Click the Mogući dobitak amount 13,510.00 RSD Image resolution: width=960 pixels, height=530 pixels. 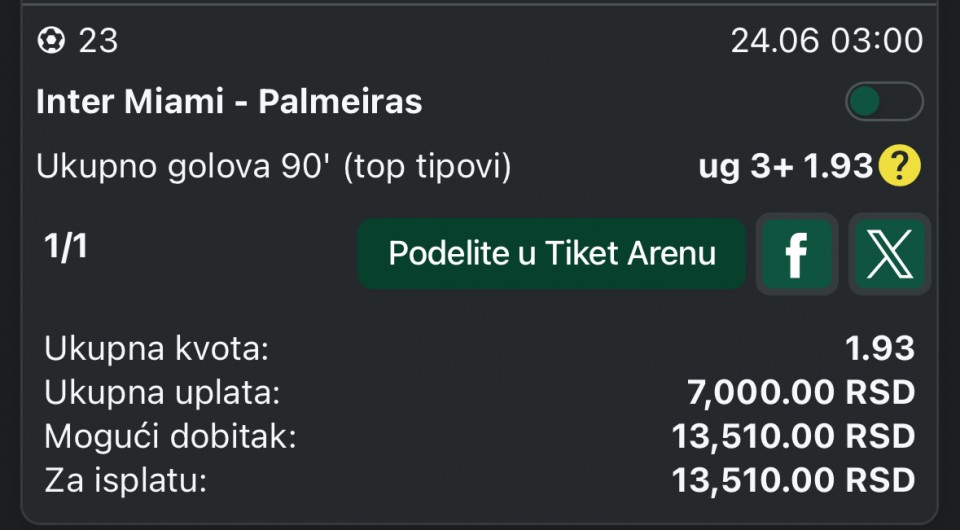click(793, 437)
